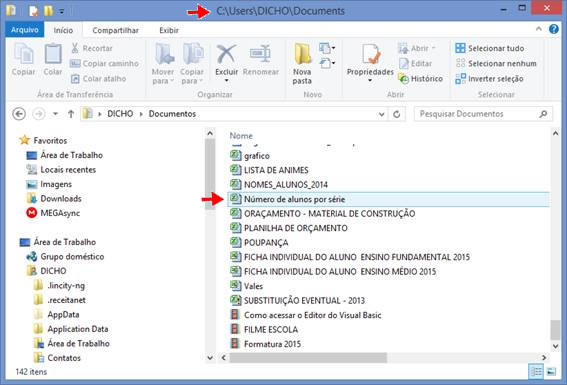
Task: Click the Refresh button
Action: pos(397,114)
